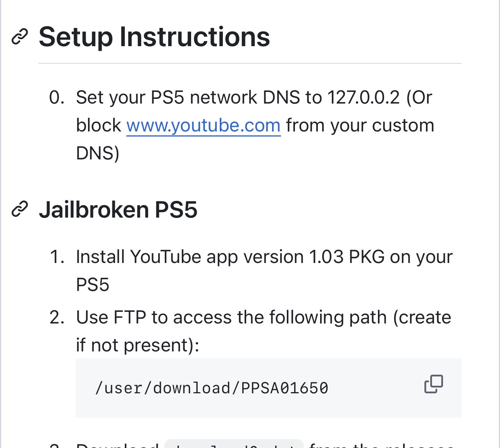500x448 pixels.
Task: Open the www.youtube.com link
Action: click(x=203, y=125)
